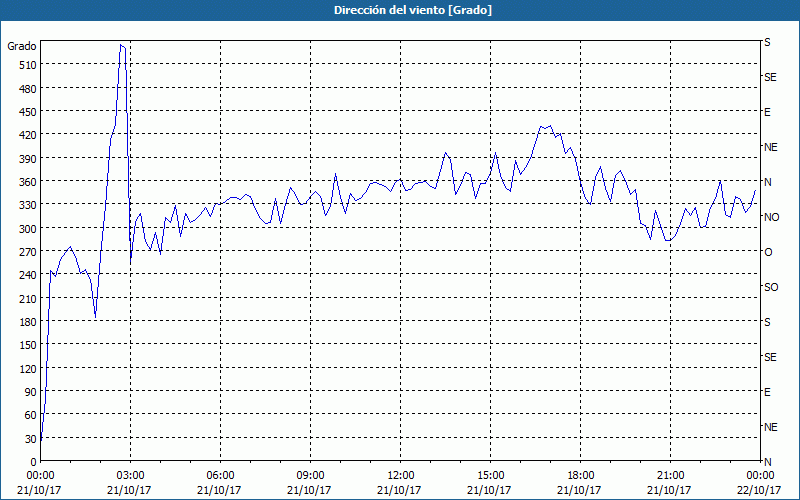The height and width of the screenshot is (500, 800).
Task: Select the 'SE' compass label level with 480
Action: point(770,78)
